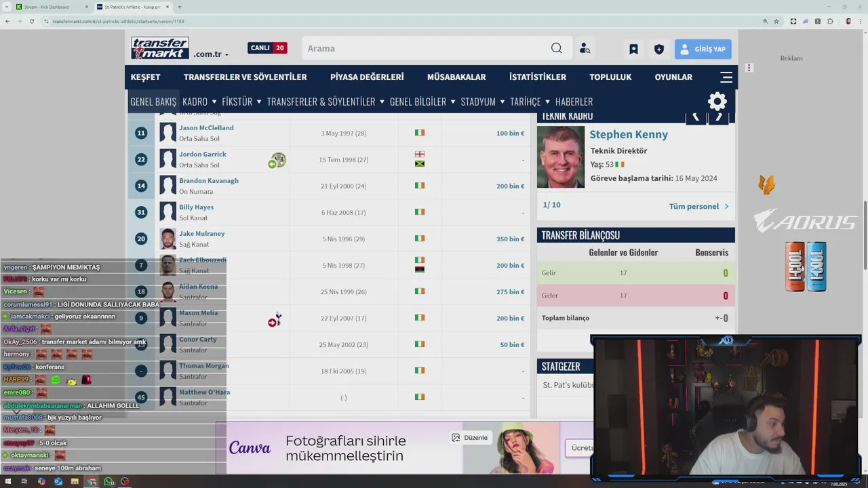
Task: Open KEŞFET in main navigation
Action: click(145, 77)
